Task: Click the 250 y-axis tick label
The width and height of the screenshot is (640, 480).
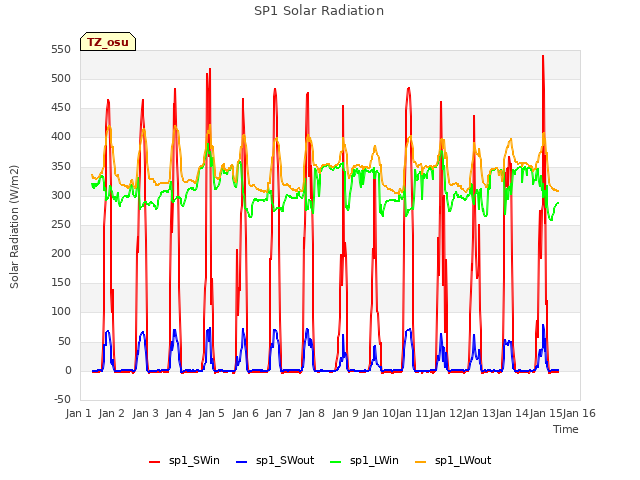Action: 61,224
